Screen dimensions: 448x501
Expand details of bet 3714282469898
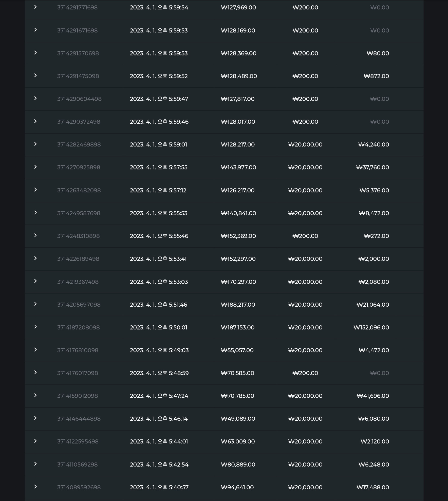[x=35, y=144]
